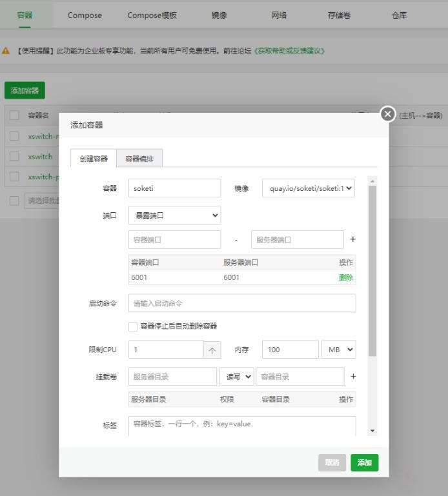Enable auto-delete container after stop checkbox

(x=133, y=326)
